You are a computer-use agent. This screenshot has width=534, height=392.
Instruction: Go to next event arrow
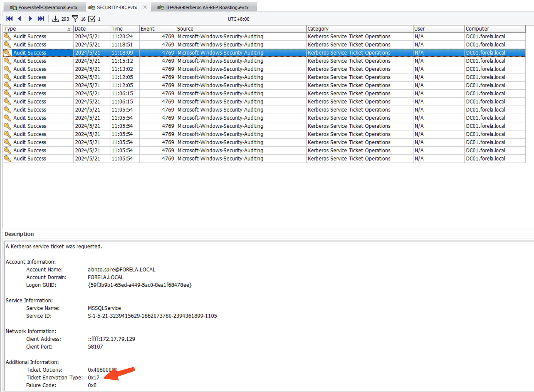pos(30,19)
